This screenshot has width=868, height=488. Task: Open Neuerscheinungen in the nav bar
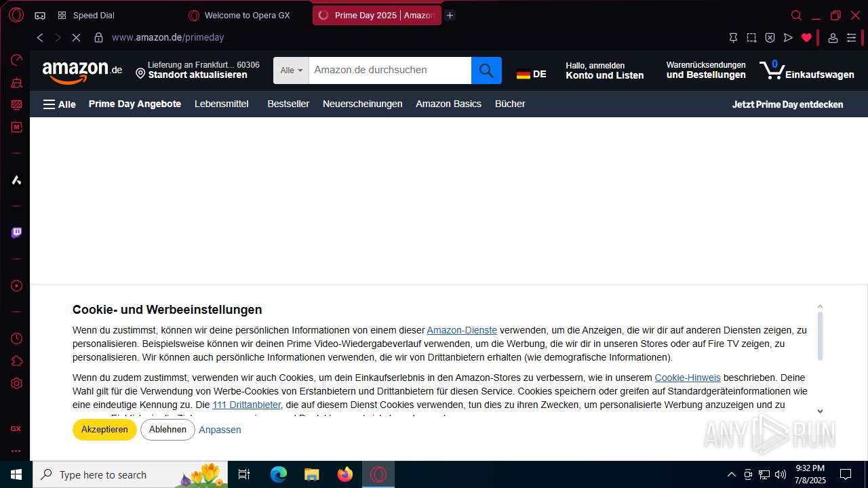point(363,104)
